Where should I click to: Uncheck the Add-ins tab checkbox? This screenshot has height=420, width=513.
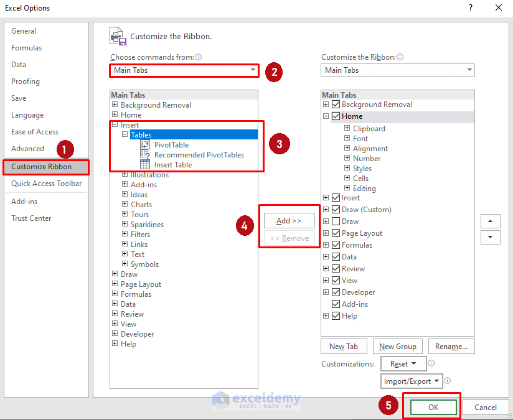pos(336,304)
